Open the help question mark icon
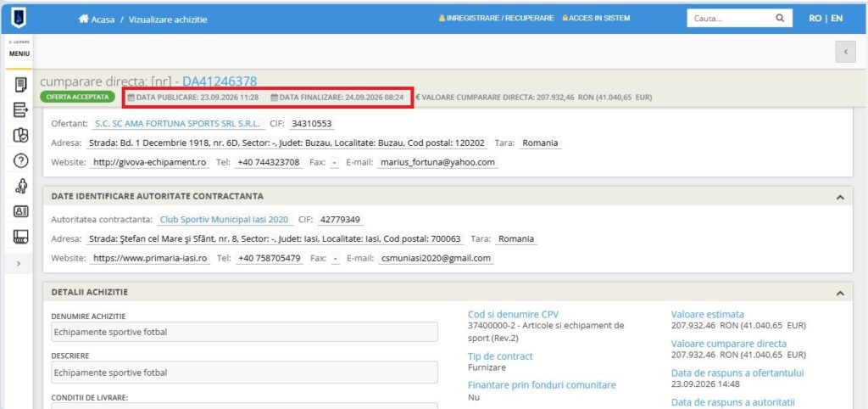The image size is (868, 409). coord(20,160)
